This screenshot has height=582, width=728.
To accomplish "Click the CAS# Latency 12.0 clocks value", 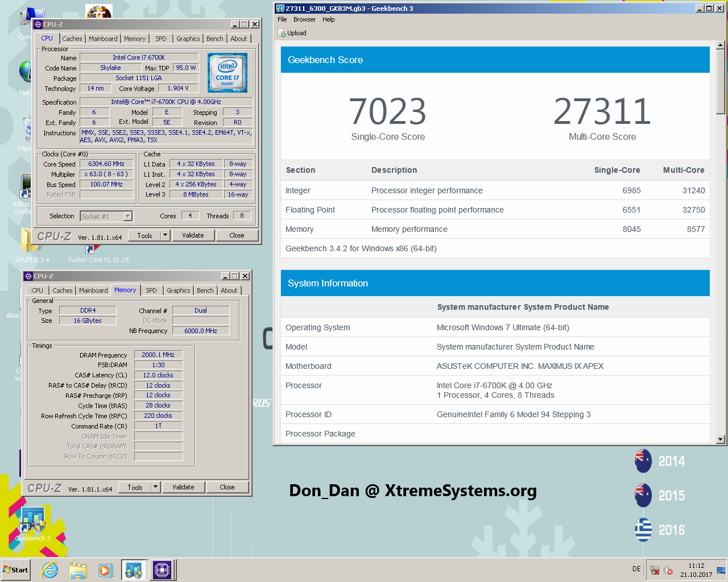I will pos(158,375).
